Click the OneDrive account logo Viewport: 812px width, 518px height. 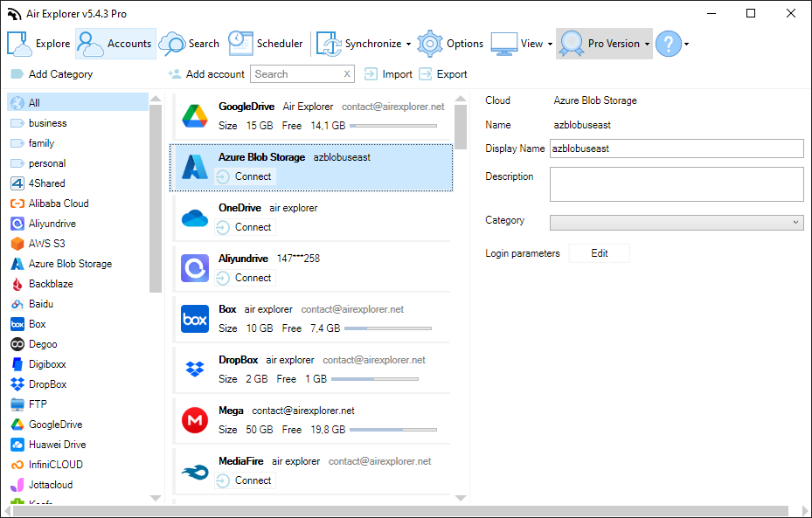pos(195,218)
